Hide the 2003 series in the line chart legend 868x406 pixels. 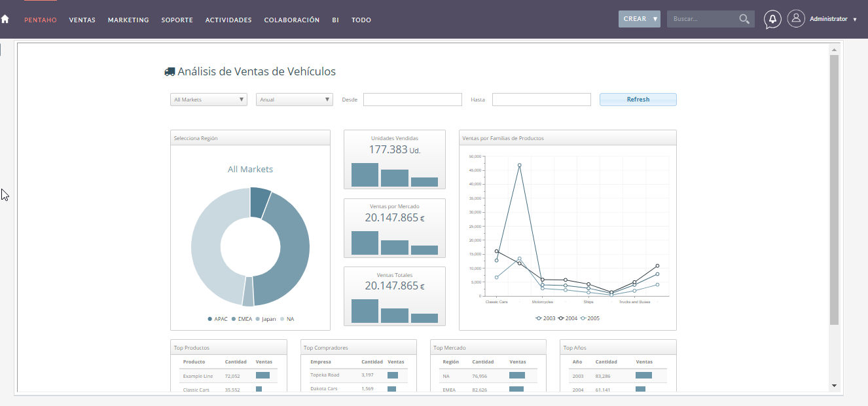point(547,318)
